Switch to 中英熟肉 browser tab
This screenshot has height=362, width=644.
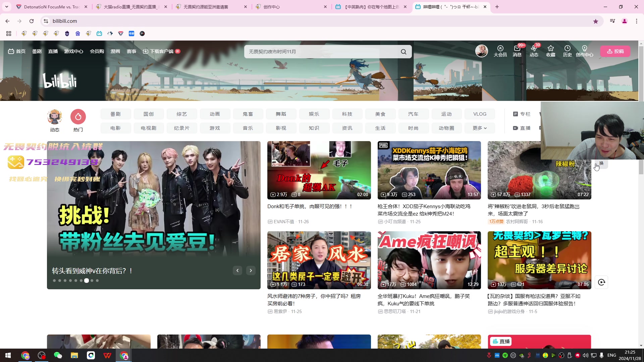[x=371, y=7]
